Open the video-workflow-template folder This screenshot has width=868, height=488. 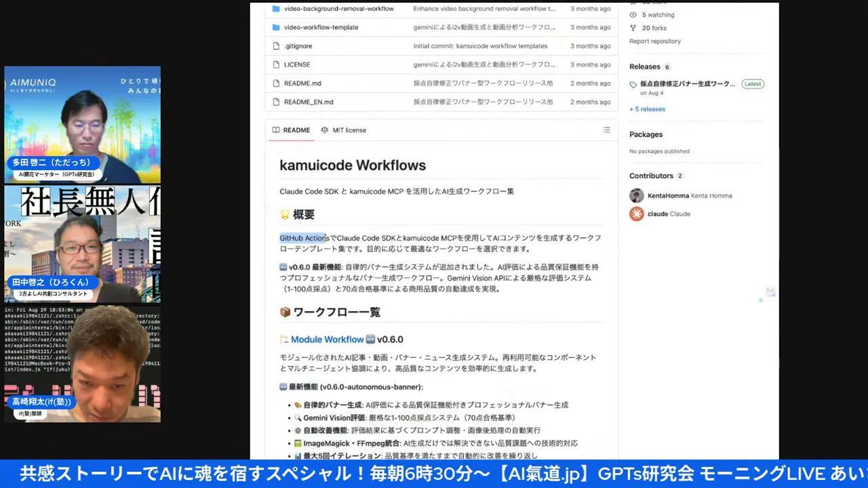click(321, 27)
